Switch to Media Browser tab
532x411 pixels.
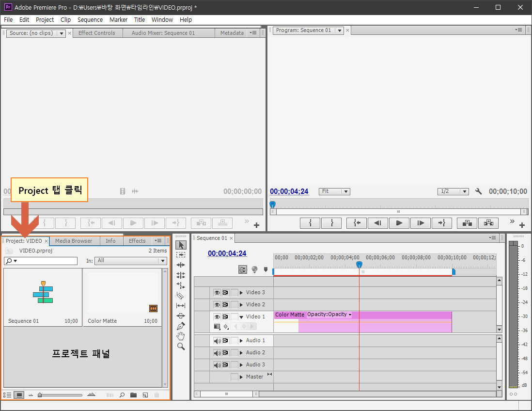pyautogui.click(x=74, y=241)
